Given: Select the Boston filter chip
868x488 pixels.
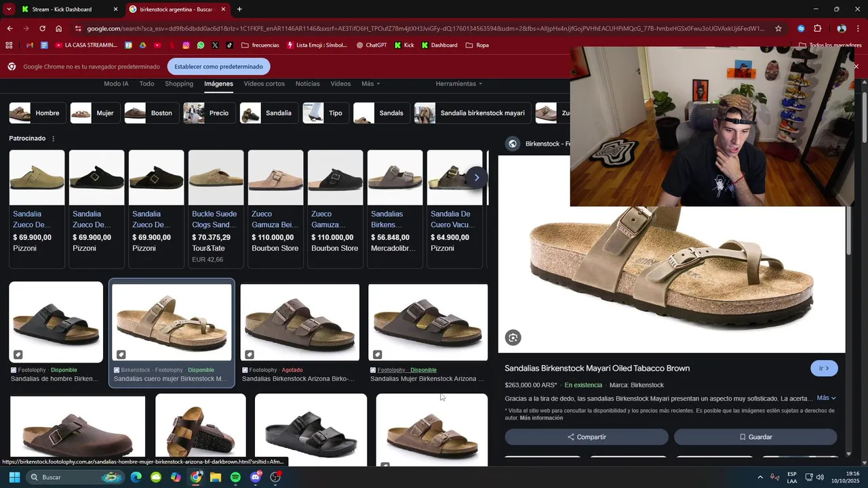Looking at the screenshot, I should (x=151, y=113).
